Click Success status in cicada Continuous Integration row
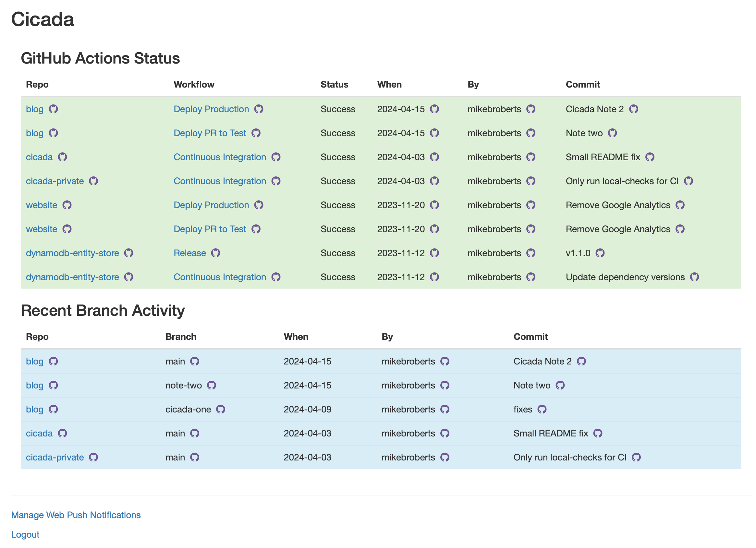756x548 pixels. [338, 157]
